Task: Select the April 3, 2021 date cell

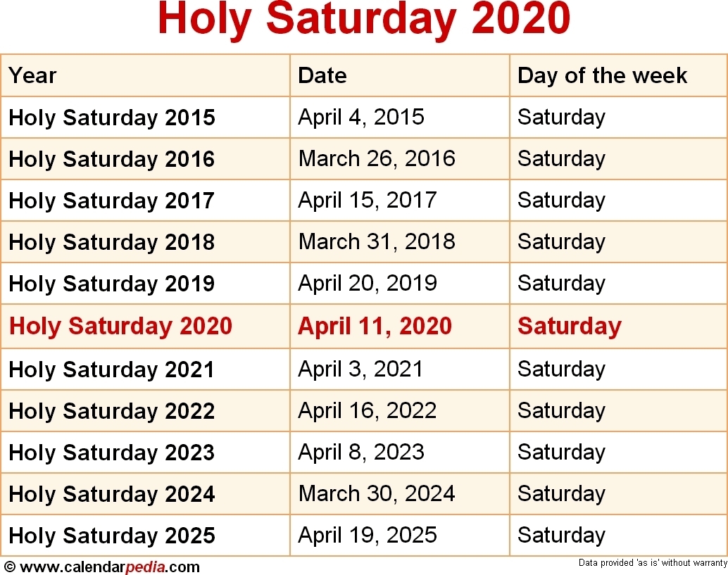Action: pyautogui.click(x=360, y=369)
